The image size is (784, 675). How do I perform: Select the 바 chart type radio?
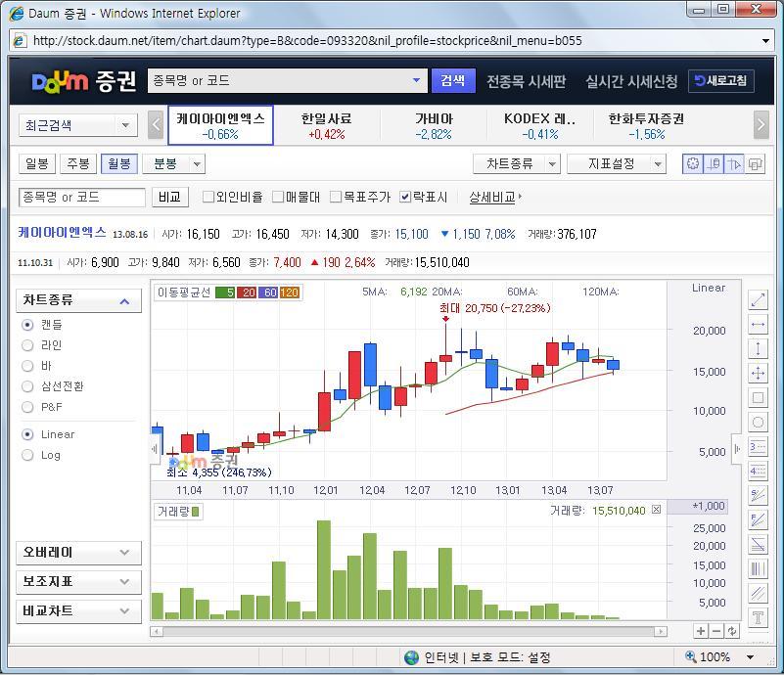(28, 366)
